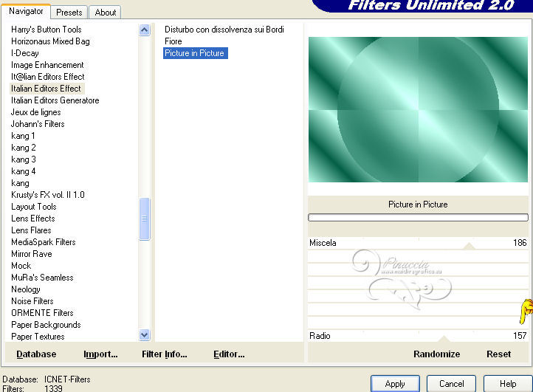Select Johann's Filters category
Screen dimensions: 533x392
38,124
